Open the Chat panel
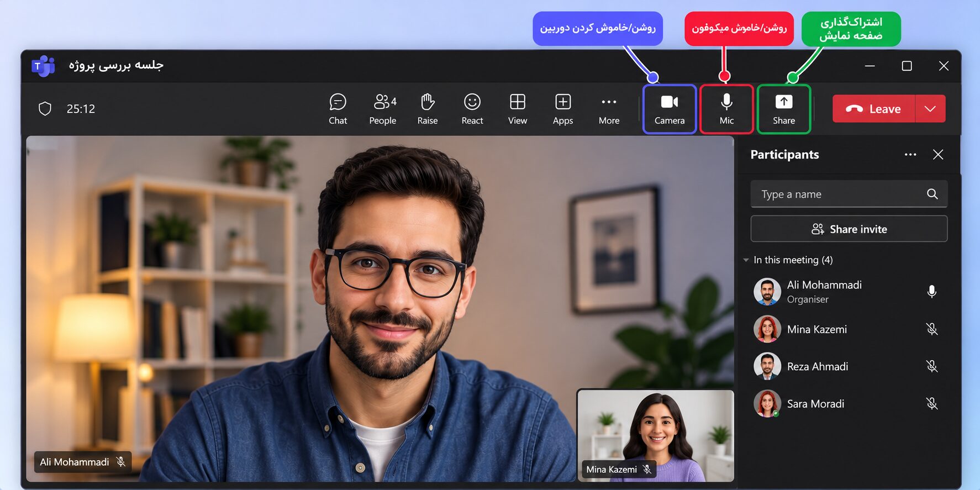 pyautogui.click(x=338, y=109)
